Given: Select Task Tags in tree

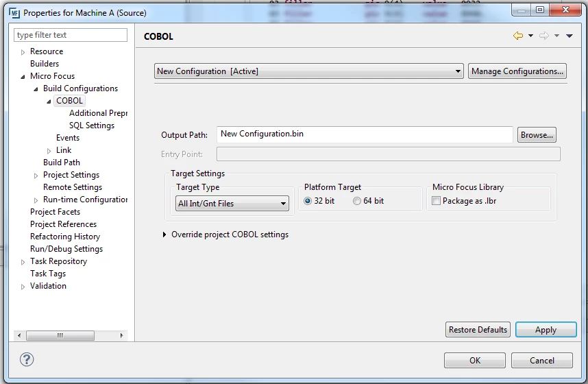Looking at the screenshot, I should point(48,274).
